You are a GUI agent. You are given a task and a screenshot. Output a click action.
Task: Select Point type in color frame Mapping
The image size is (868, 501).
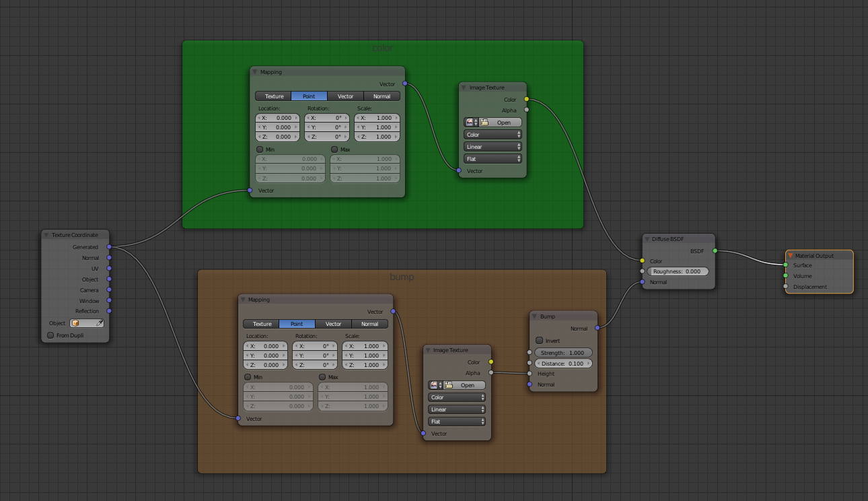click(x=309, y=96)
